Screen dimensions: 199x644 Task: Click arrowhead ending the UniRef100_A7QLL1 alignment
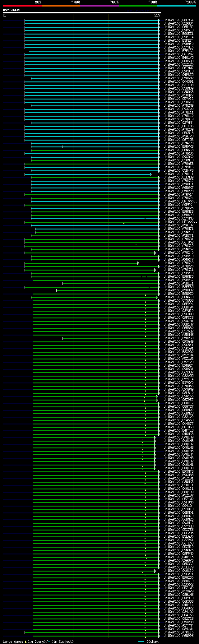[151, 174]
